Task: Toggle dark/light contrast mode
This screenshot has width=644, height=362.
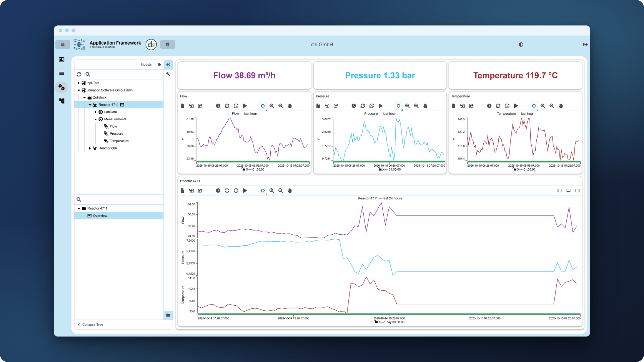Action: (521, 45)
